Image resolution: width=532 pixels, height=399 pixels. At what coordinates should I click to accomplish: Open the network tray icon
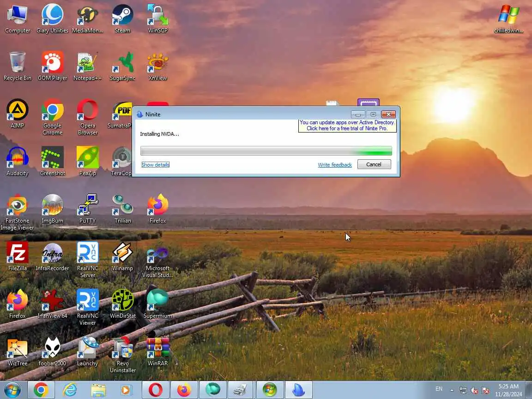(x=463, y=390)
